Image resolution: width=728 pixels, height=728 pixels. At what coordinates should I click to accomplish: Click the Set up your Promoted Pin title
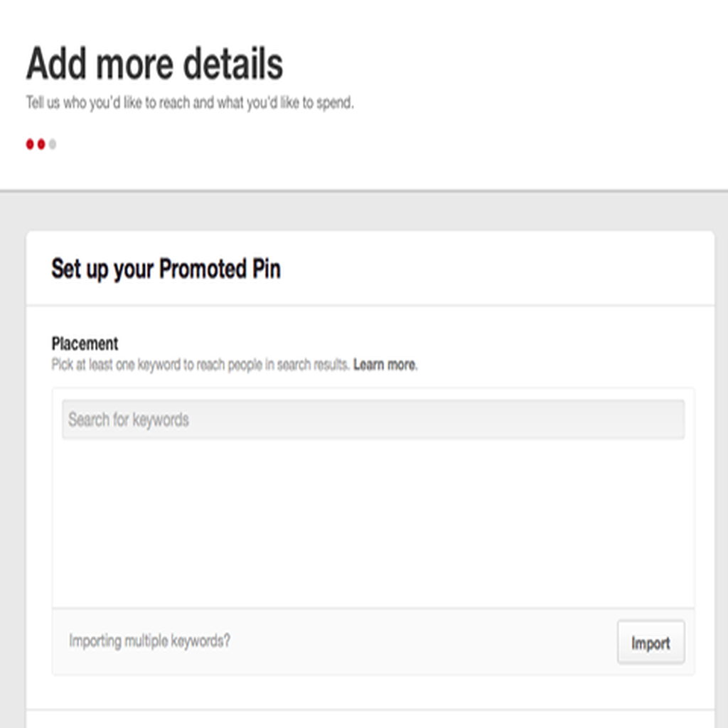point(166,269)
